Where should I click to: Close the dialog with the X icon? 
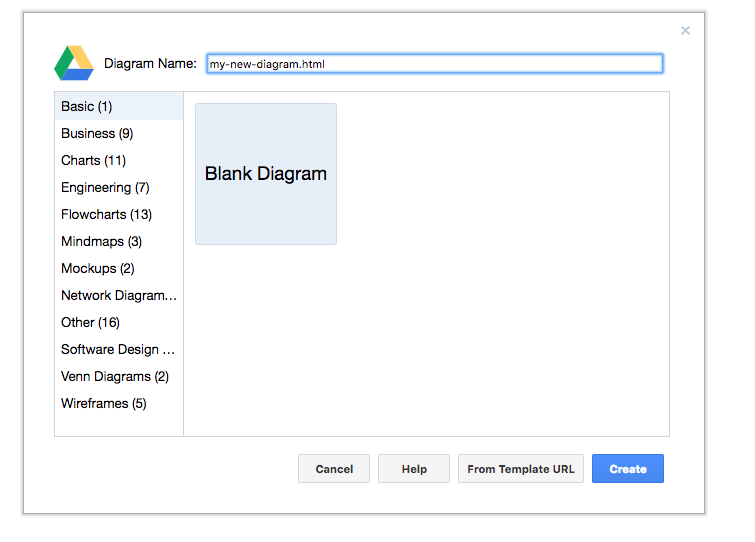pyautogui.click(x=685, y=31)
